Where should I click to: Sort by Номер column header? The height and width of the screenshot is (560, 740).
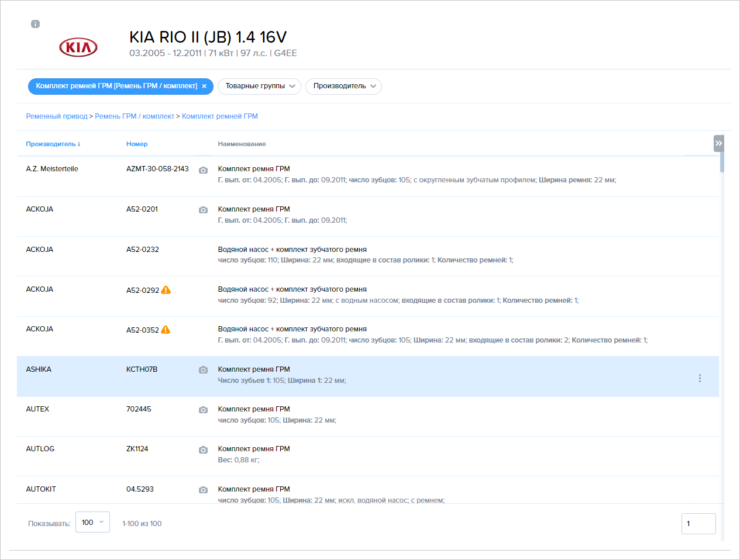(x=137, y=144)
